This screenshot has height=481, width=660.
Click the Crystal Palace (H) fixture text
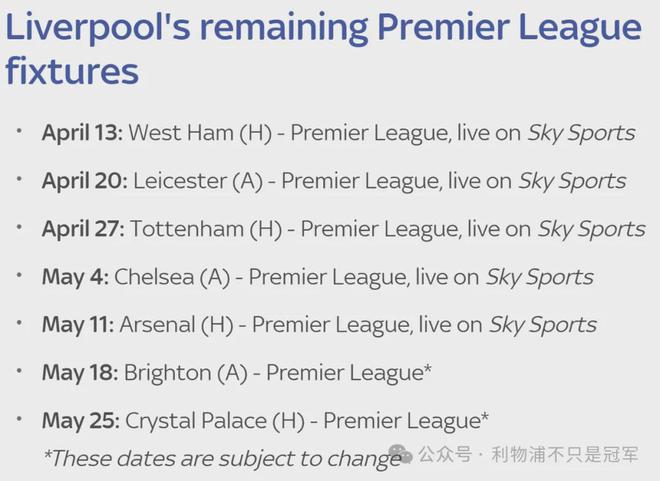215,421
